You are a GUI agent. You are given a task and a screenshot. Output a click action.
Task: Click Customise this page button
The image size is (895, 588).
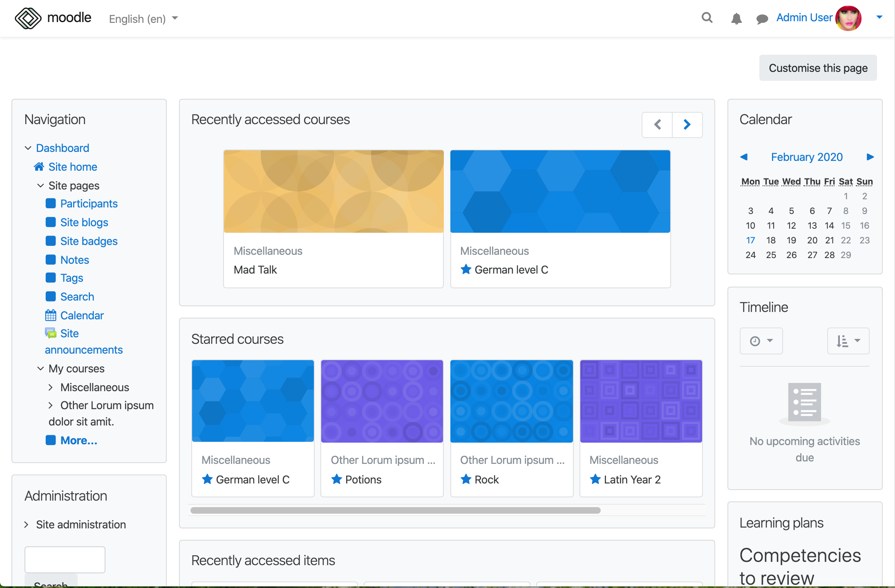(x=818, y=68)
